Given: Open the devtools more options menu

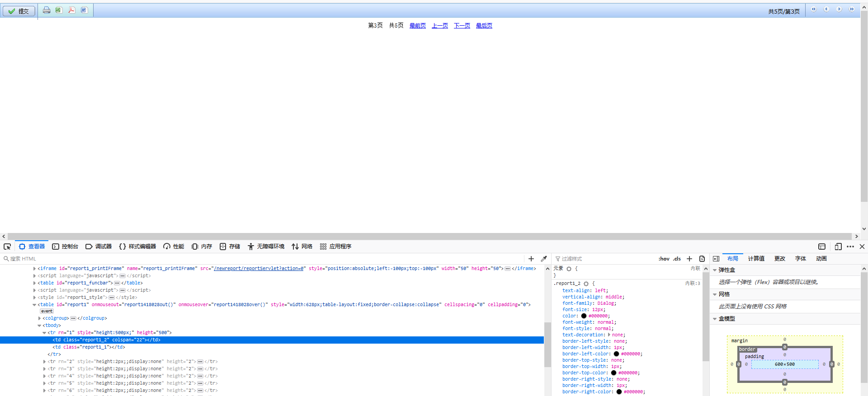Looking at the screenshot, I should [850, 247].
